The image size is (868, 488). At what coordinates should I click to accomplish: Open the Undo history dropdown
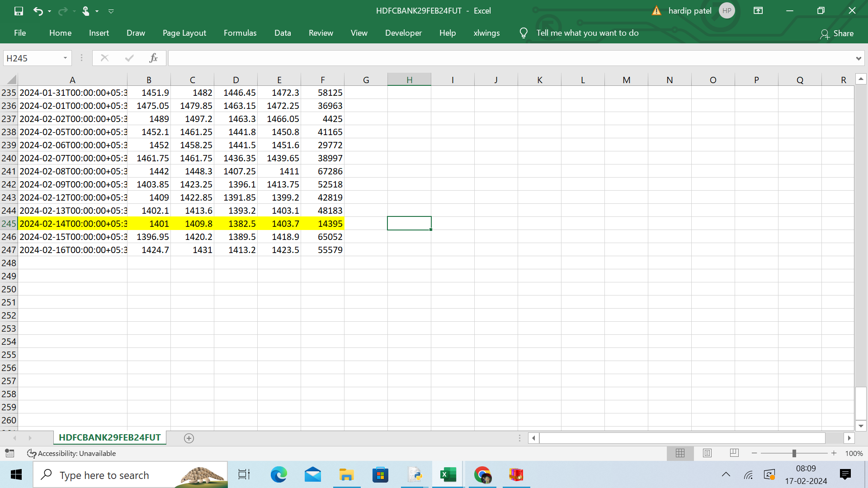(49, 11)
